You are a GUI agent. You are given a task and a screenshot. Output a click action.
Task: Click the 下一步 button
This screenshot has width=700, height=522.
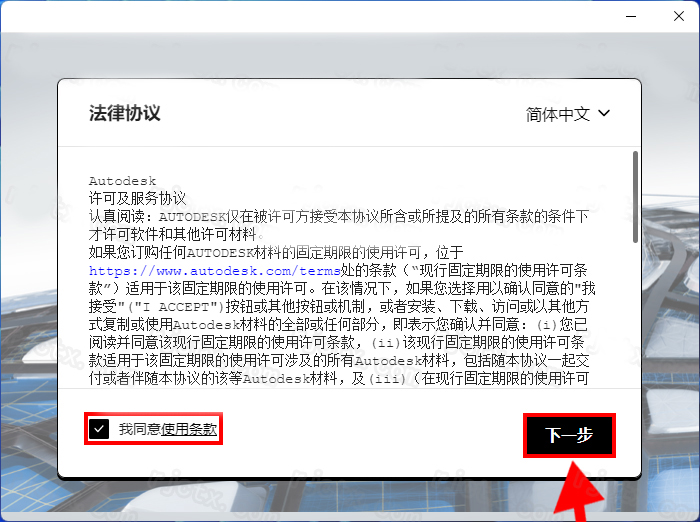point(569,435)
